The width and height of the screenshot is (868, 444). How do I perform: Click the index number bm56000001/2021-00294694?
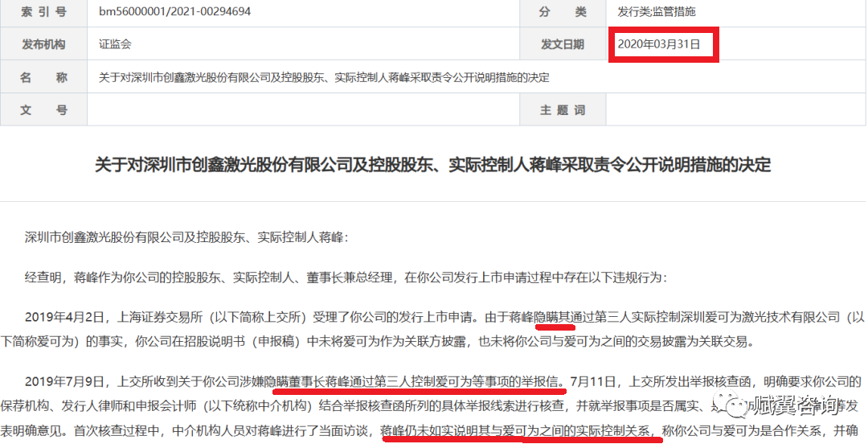point(174,11)
